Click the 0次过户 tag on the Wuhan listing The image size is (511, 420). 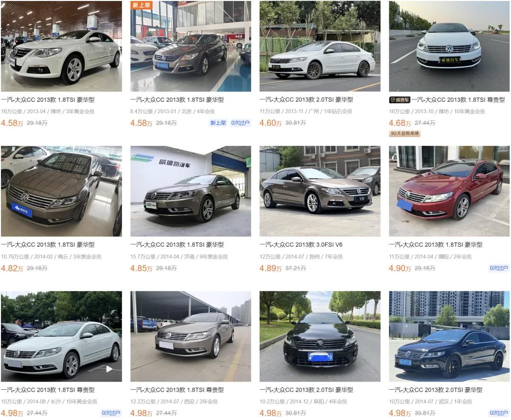[499, 413]
